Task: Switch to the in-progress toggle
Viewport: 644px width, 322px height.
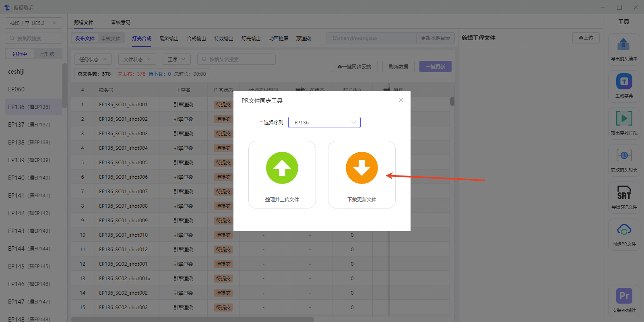Action: point(20,54)
